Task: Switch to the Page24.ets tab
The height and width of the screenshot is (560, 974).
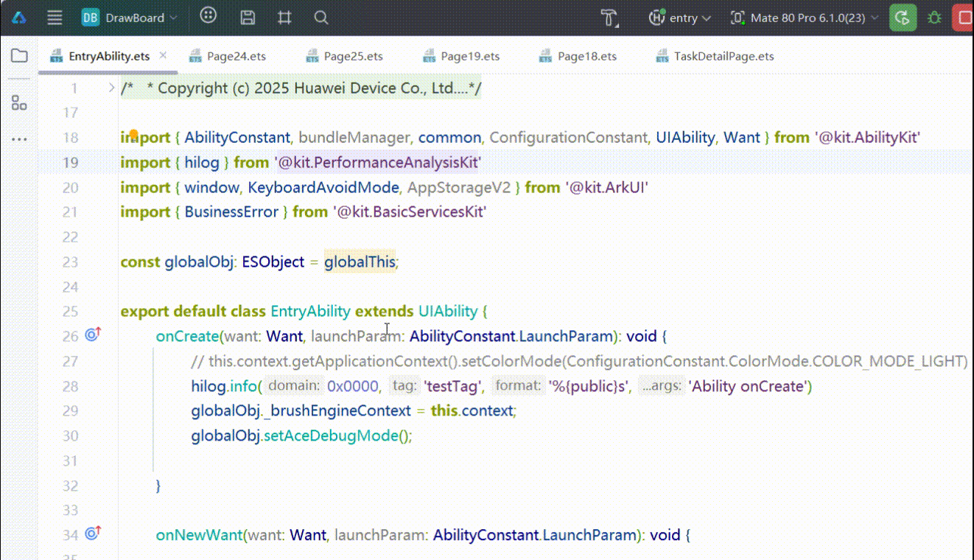Action: 228,56
